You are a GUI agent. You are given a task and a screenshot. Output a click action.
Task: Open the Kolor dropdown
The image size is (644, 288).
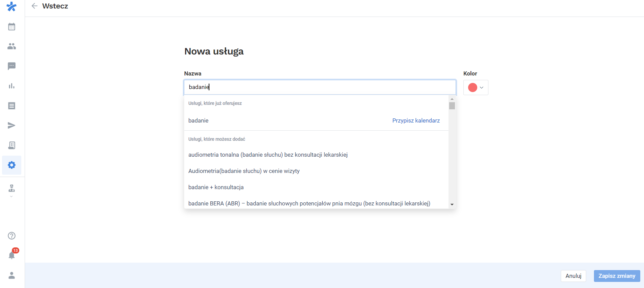476,88
